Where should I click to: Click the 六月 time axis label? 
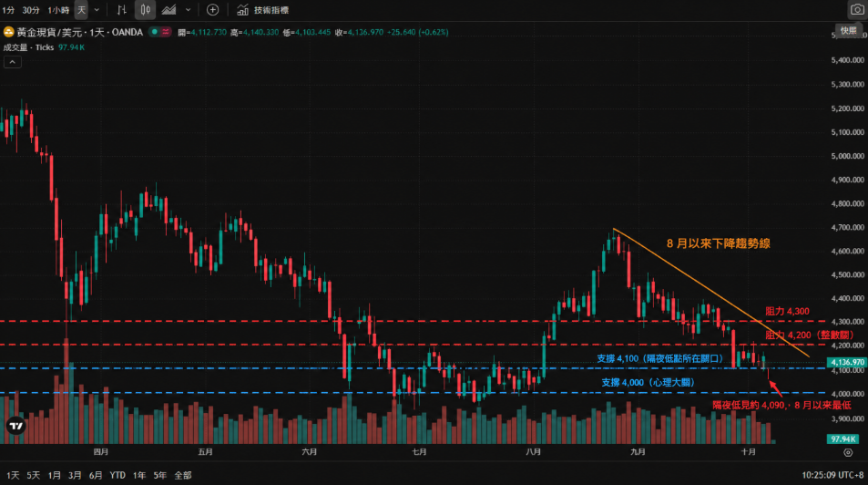[310, 452]
